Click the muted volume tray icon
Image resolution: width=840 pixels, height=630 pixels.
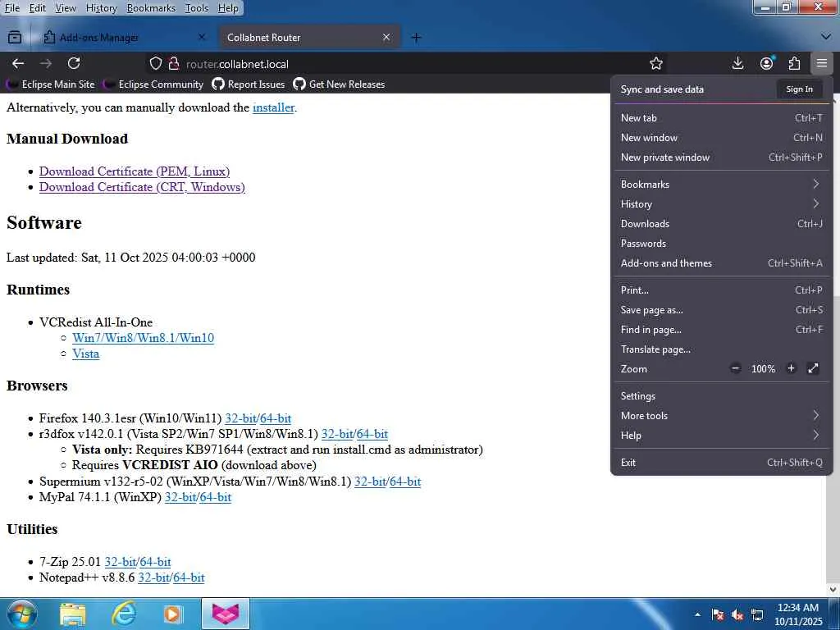tap(737, 615)
